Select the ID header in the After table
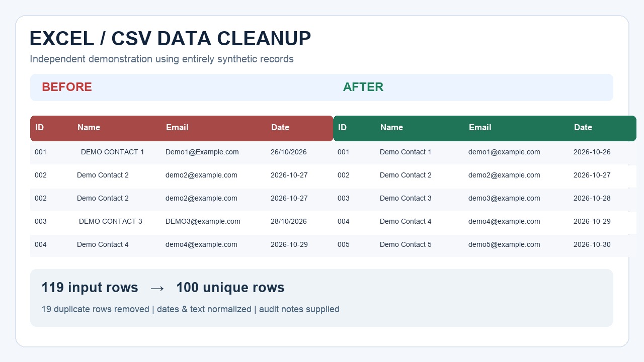Viewport: 644px width, 362px height. pyautogui.click(x=342, y=128)
